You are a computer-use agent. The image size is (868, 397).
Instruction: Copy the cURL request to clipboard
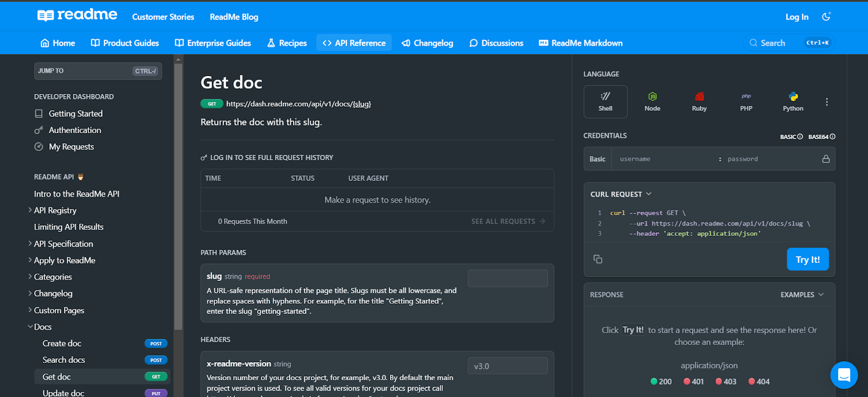tap(598, 259)
